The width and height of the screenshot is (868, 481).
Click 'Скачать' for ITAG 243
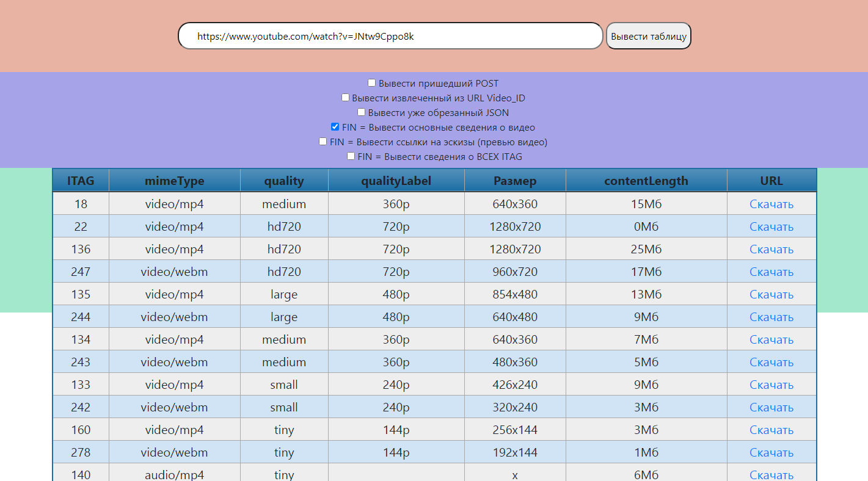771,362
